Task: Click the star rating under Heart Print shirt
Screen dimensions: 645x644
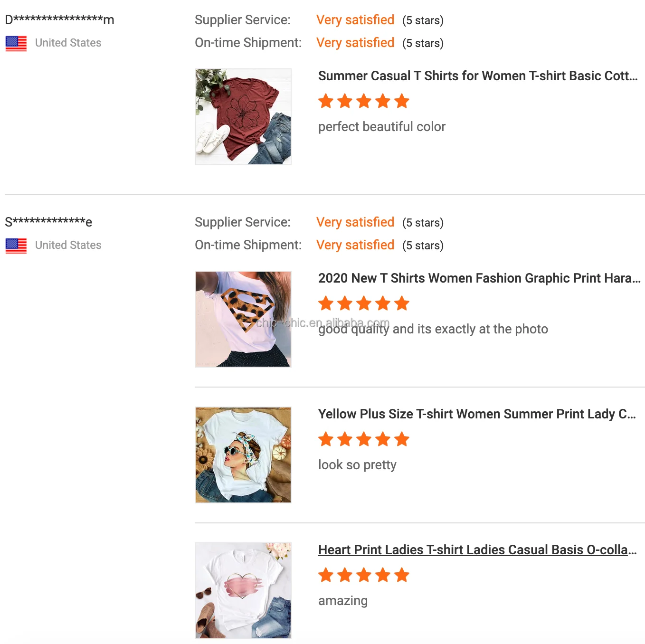Action: coord(363,575)
